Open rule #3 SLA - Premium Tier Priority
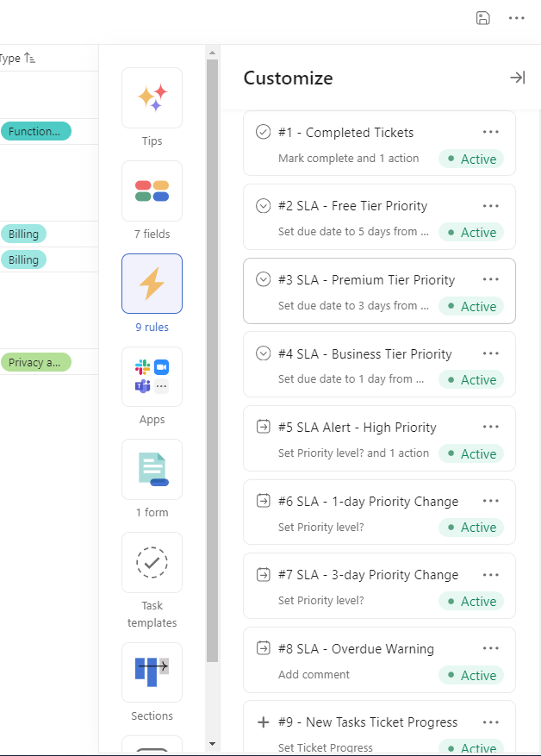This screenshot has height=756, width=541. pyautogui.click(x=366, y=280)
